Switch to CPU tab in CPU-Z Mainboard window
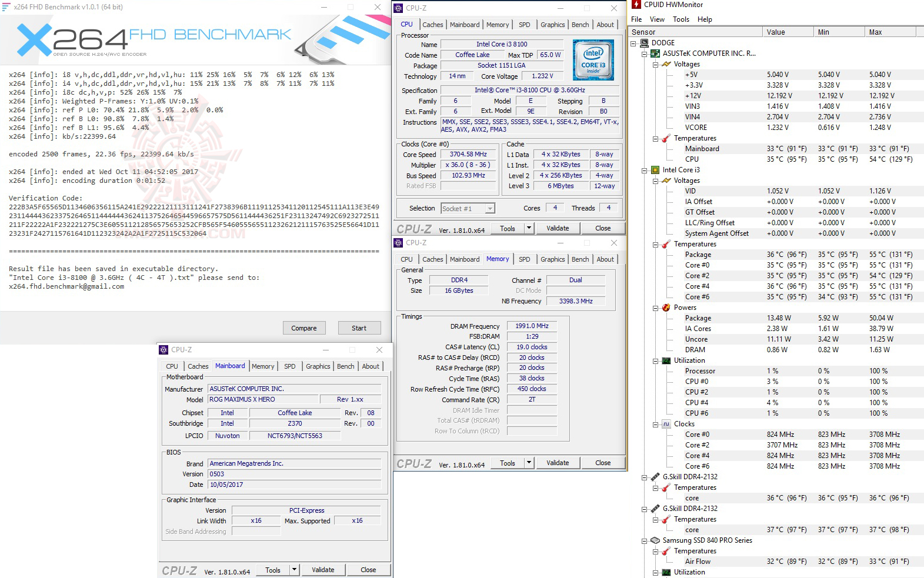 pyautogui.click(x=172, y=366)
